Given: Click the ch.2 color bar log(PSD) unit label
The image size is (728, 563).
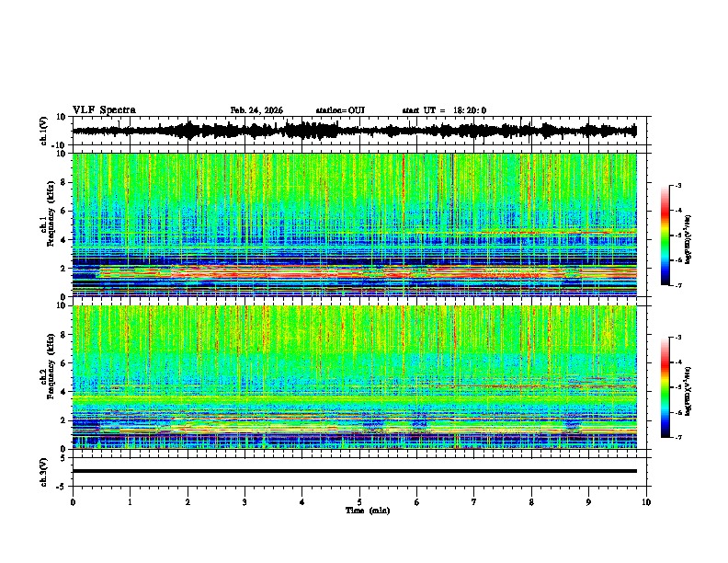Looking at the screenshot, I should coord(688,391).
